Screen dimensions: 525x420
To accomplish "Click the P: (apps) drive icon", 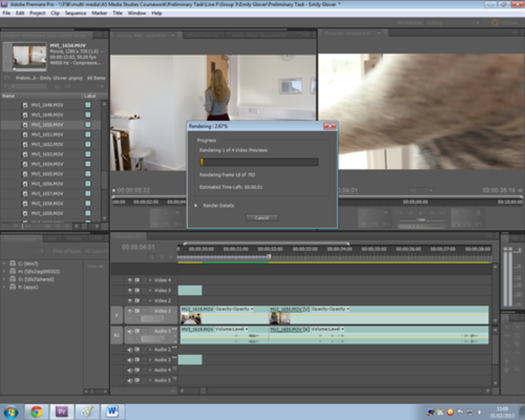I will tap(13, 287).
